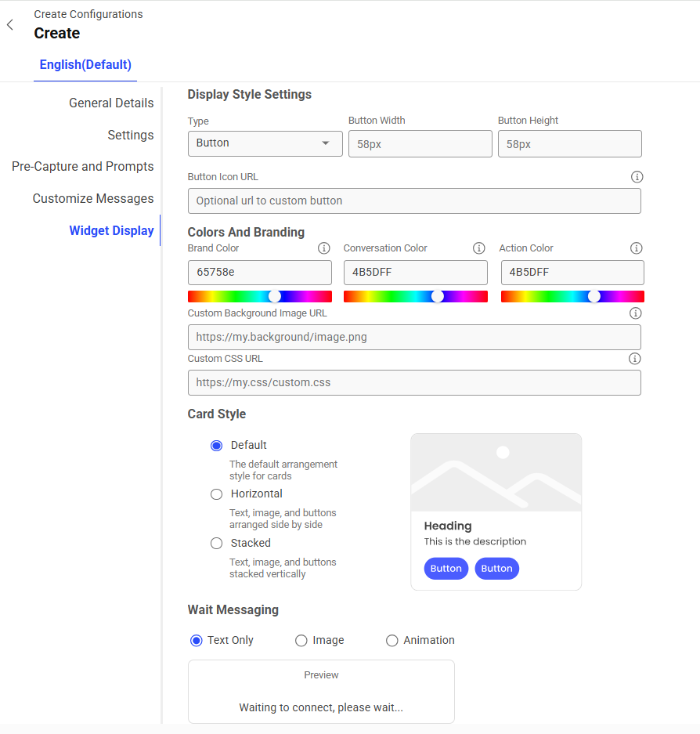
Task: Click first Button in card preview
Action: pyautogui.click(x=446, y=568)
